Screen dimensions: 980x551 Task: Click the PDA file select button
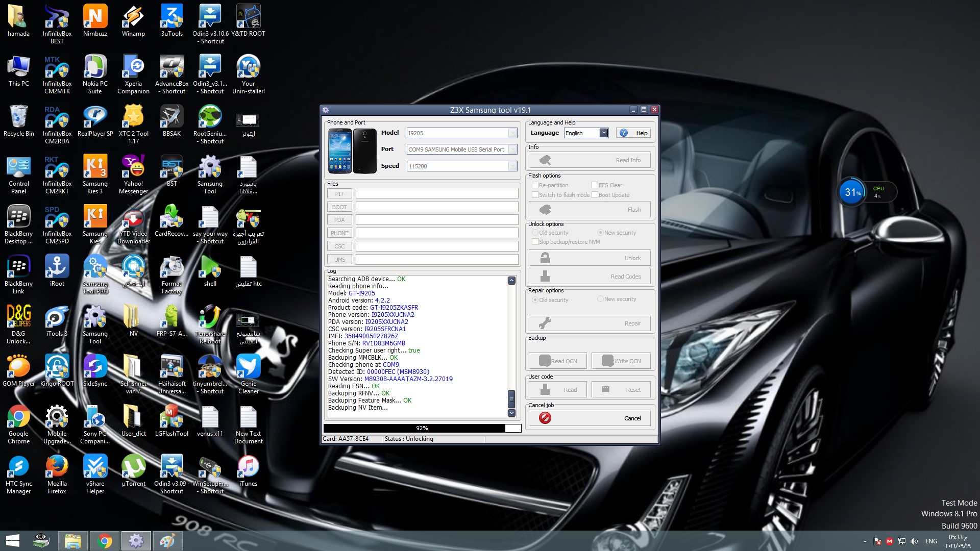[x=339, y=220]
